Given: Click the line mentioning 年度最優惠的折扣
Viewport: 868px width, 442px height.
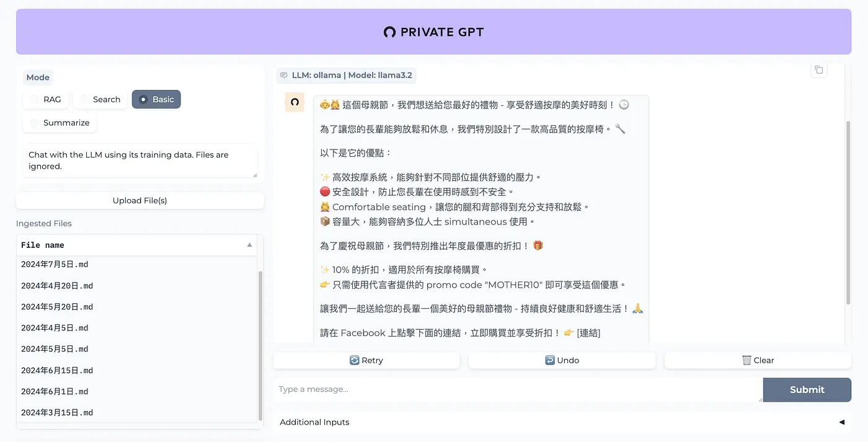Looking at the screenshot, I should click(x=432, y=246).
